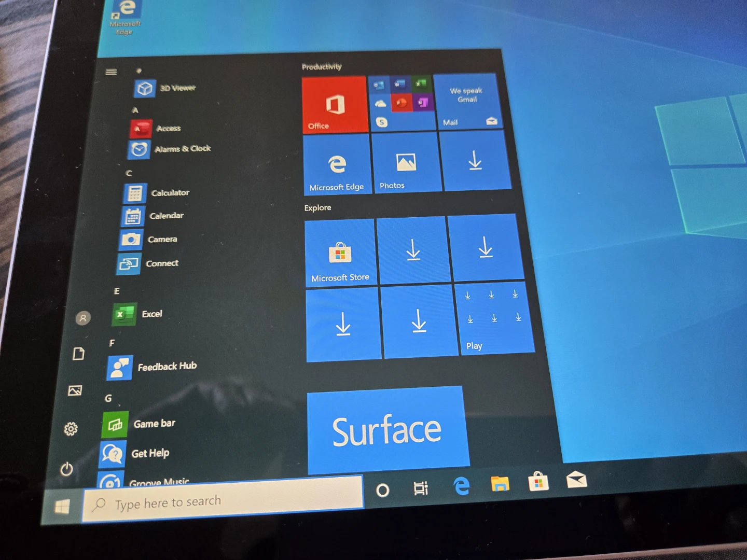Open the Office tile
This screenshot has height=560, width=747.
click(x=335, y=105)
